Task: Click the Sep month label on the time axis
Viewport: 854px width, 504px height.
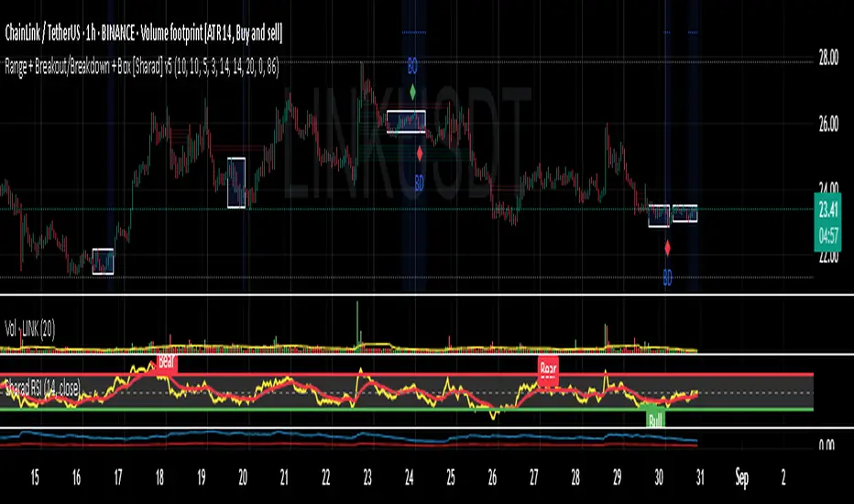Action: (x=741, y=477)
